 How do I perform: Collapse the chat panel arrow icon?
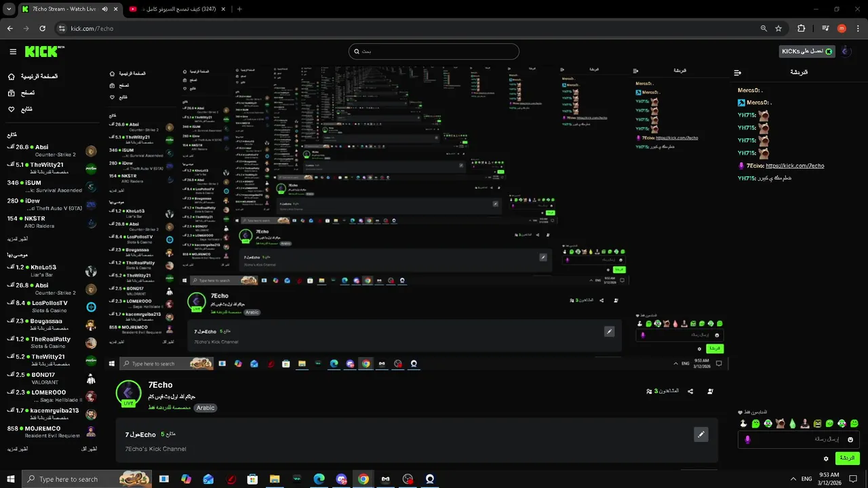[x=738, y=73]
